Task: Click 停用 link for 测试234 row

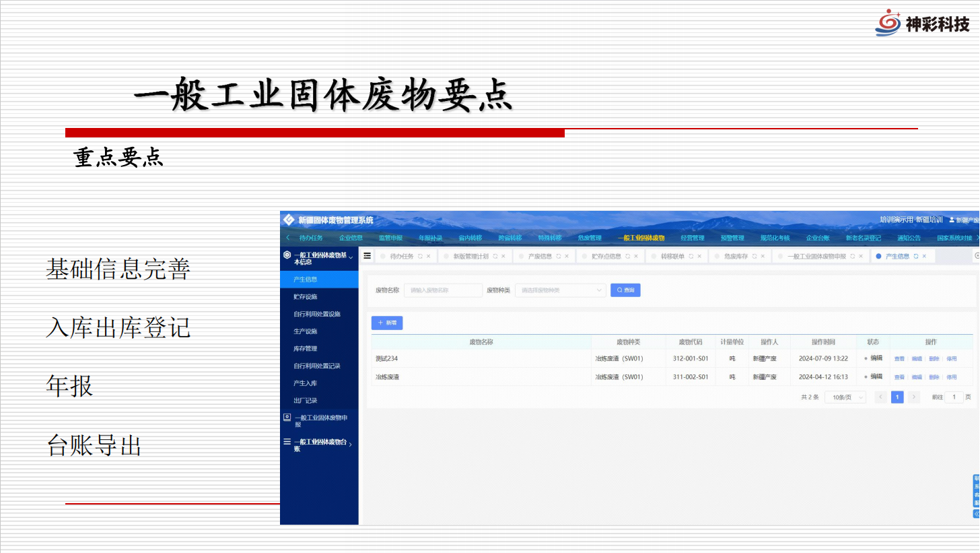Action: coord(951,359)
